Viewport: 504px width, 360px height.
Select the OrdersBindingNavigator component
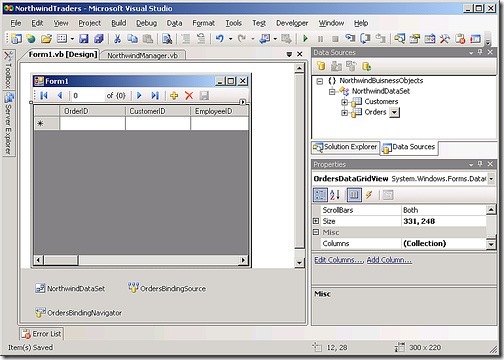tap(79, 313)
